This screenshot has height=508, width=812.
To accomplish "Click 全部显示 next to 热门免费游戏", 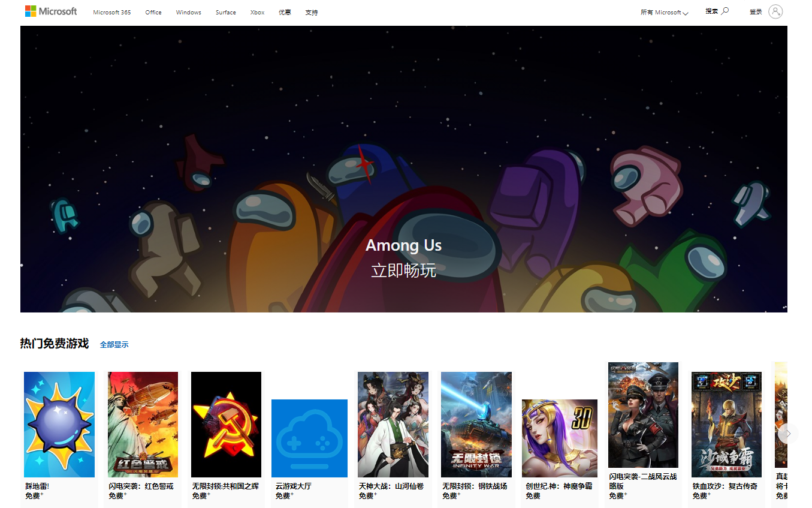I will point(114,345).
